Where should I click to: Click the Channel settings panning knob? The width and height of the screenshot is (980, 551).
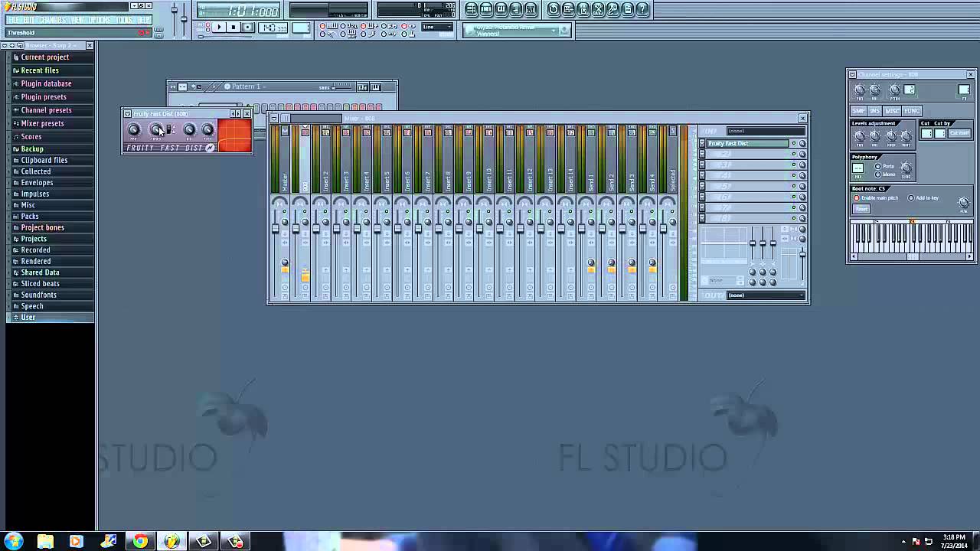point(860,90)
